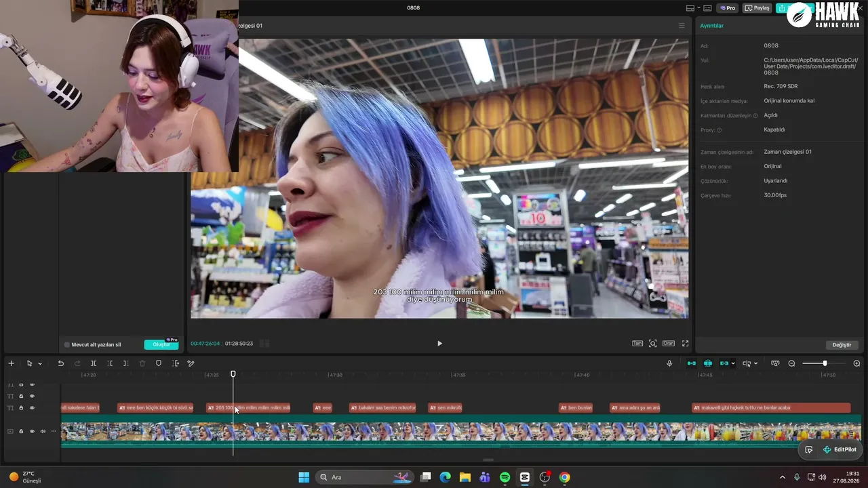Select caption clip '203 100 milim milim'
The height and width of the screenshot is (488, 868).
(248, 408)
